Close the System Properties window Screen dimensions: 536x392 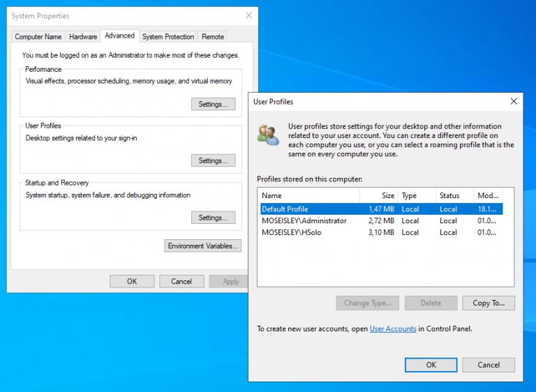(x=248, y=15)
